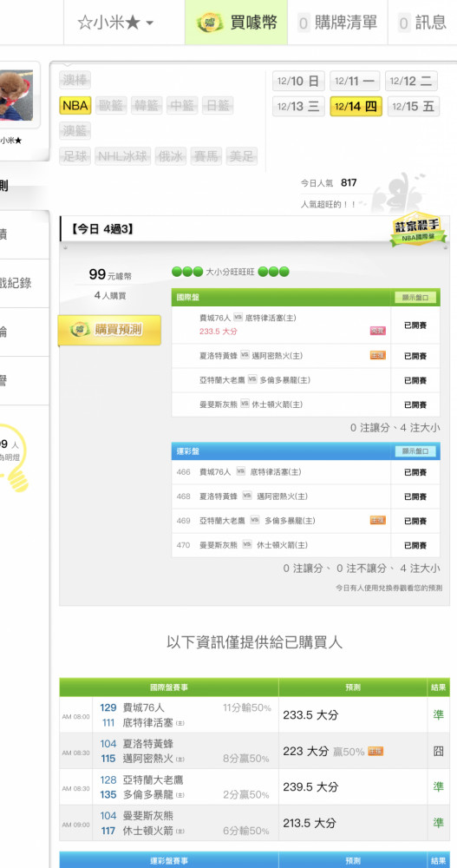The width and height of the screenshot is (457, 868).
Task: Click the 【今日 4過3】 title
Action: coord(102,229)
